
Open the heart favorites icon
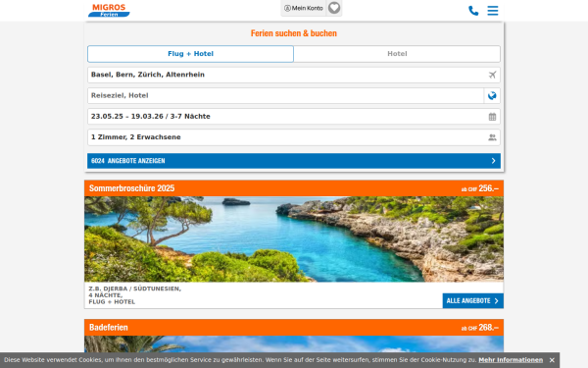(x=334, y=8)
